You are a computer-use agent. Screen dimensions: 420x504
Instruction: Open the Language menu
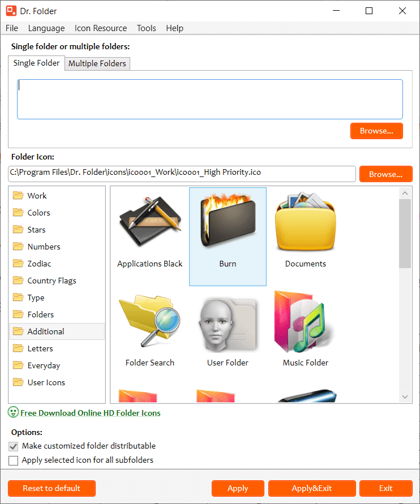click(46, 28)
